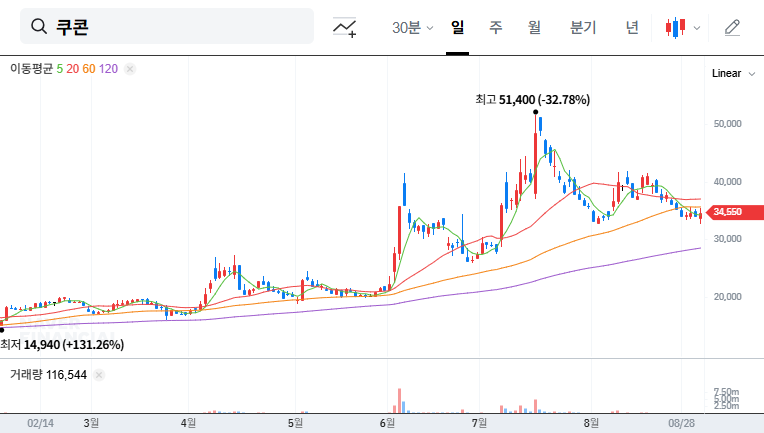Viewport: 764px width, 433px height.
Task: Expand the chart type chevron
Action: click(x=697, y=28)
